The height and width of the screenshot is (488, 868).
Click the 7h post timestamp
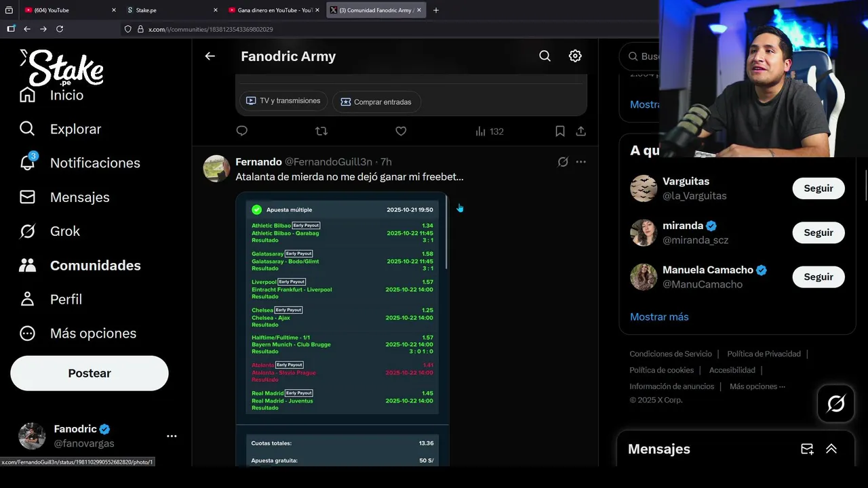click(x=386, y=162)
